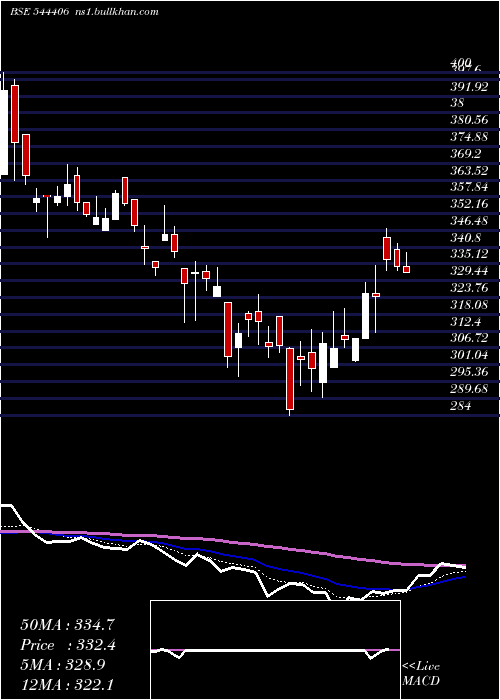
Task: Click the 50MA : 334.7 readout
Action: 68,625
